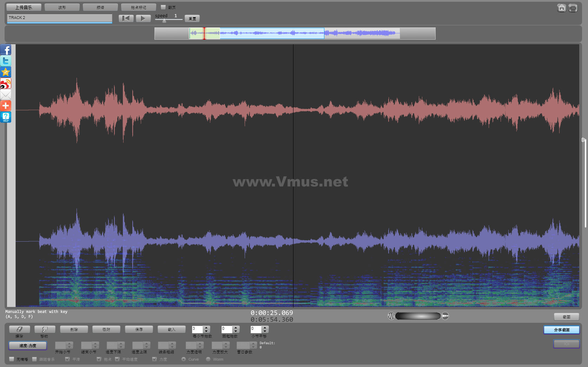The width and height of the screenshot is (588, 367).
Task: Share via the Twitter sidebar icon
Action: [x=6, y=61]
